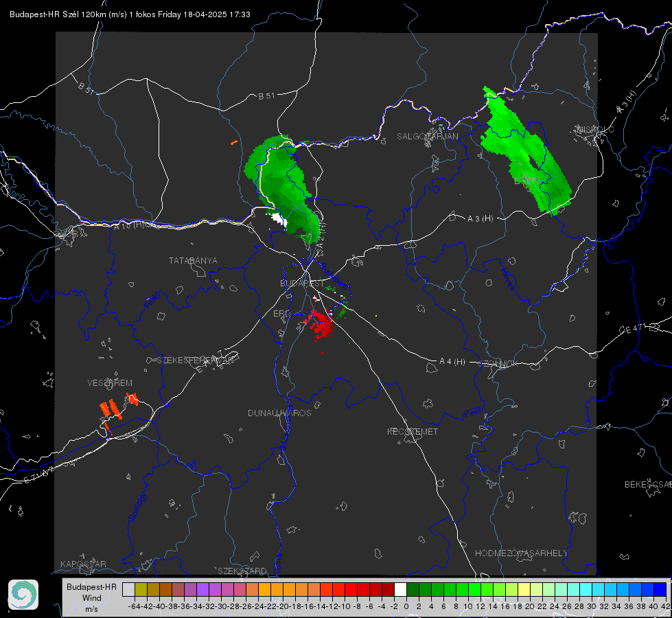The height and width of the screenshot is (618, 672).
Task: Click the SALGOTARJAN city label
Action: [427, 137]
